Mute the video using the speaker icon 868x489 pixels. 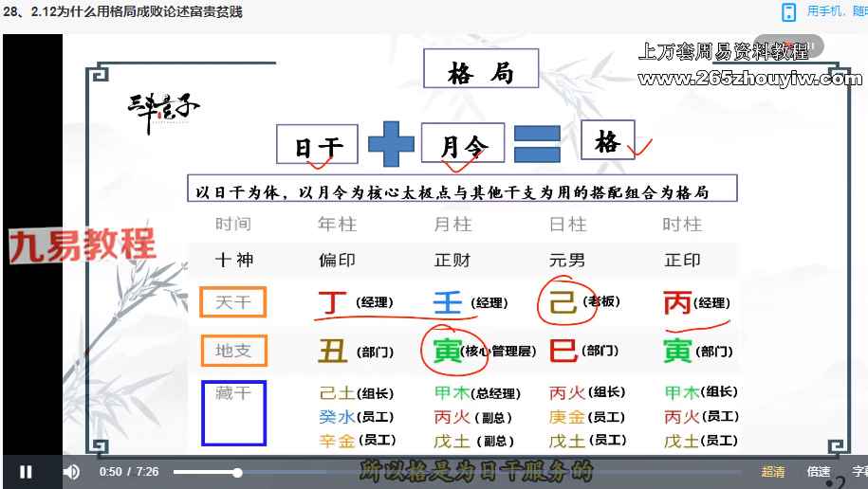(x=71, y=472)
